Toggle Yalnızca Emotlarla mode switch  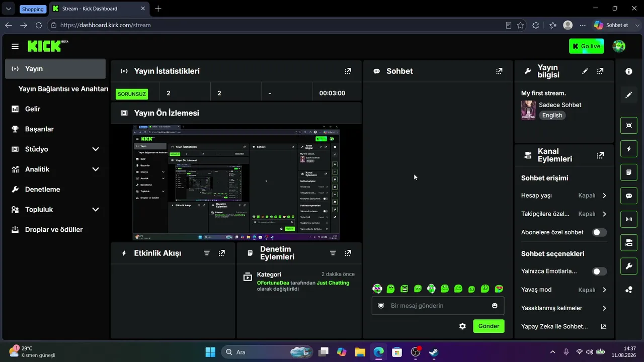[599, 271]
